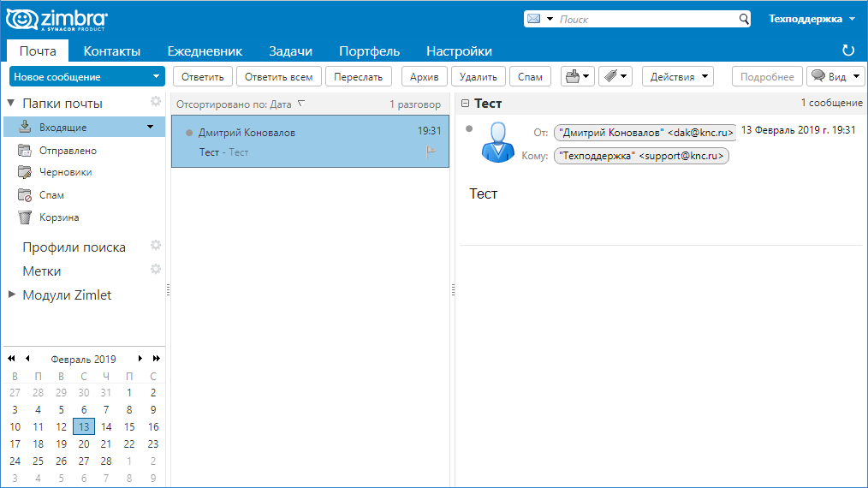868x488 pixels.
Task: Click the Ответить button
Action: pos(203,76)
